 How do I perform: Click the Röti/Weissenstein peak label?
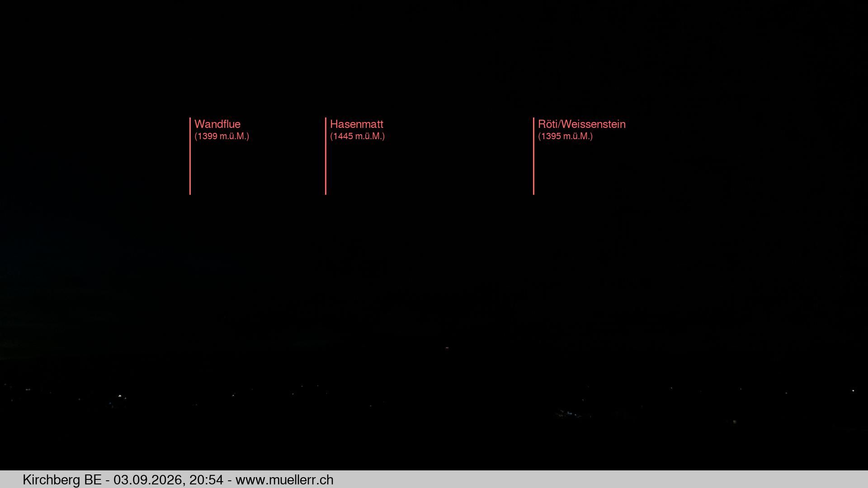click(x=582, y=124)
